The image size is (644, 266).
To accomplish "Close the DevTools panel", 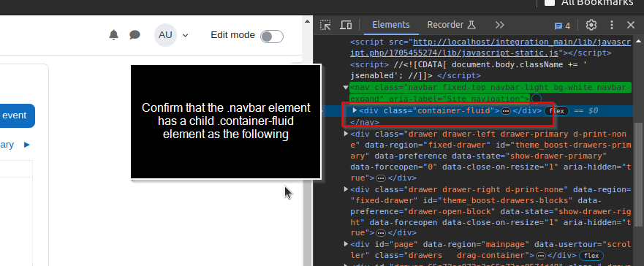I will (631, 25).
